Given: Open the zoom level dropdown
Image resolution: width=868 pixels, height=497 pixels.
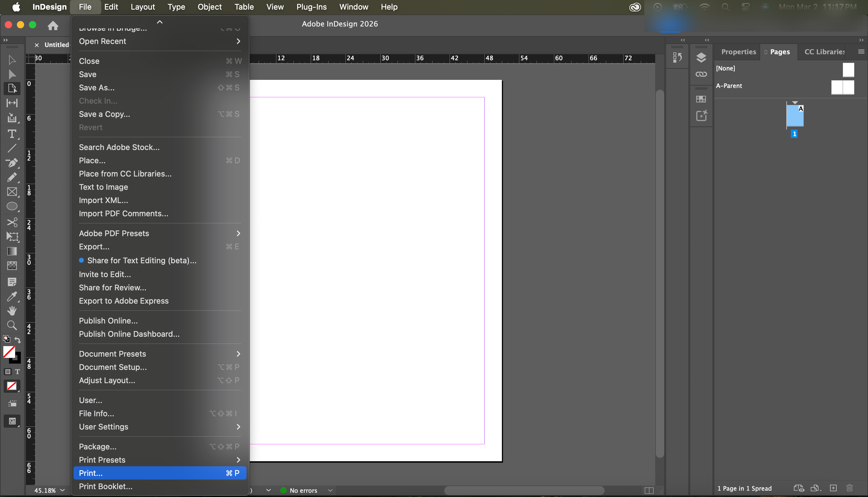Looking at the screenshot, I should pos(62,490).
